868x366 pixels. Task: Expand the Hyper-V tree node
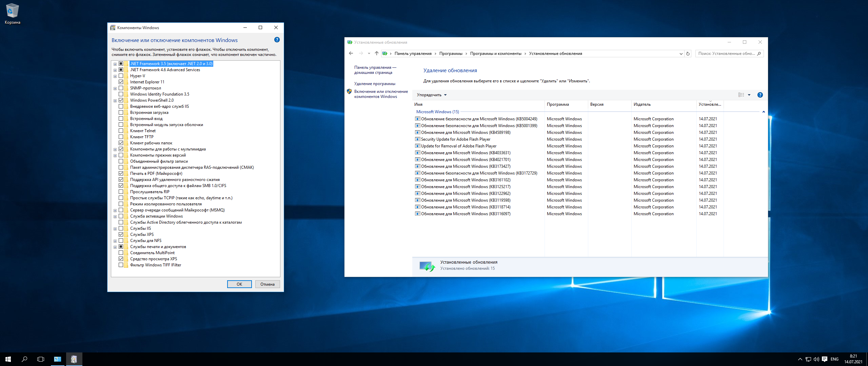click(x=115, y=76)
